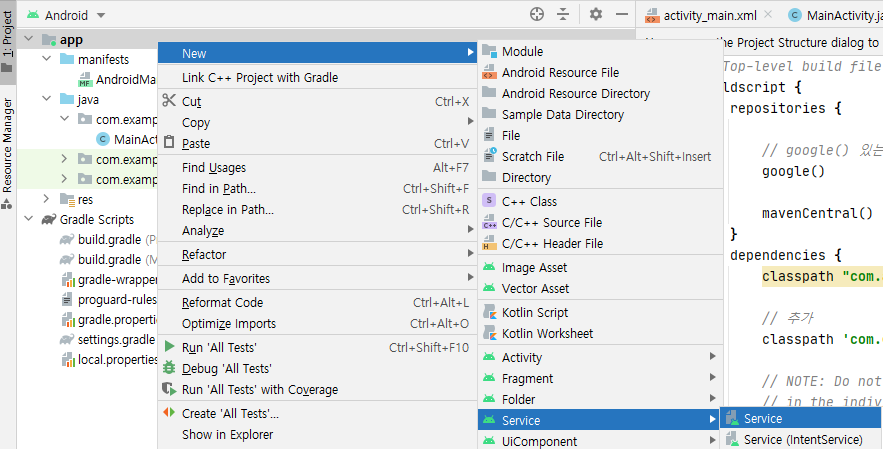Collapse the manifests folder
Screen dimensions: 883x449
point(47,59)
